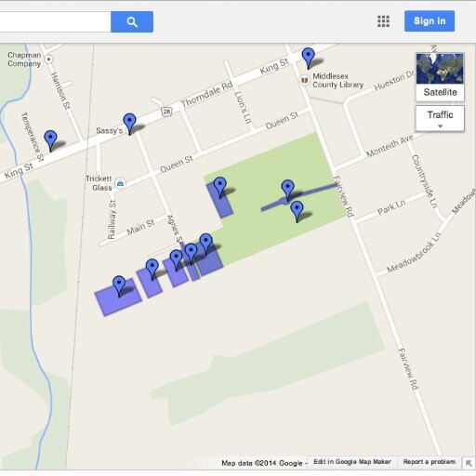Click the Chapman Company place marker

[x=48, y=59]
